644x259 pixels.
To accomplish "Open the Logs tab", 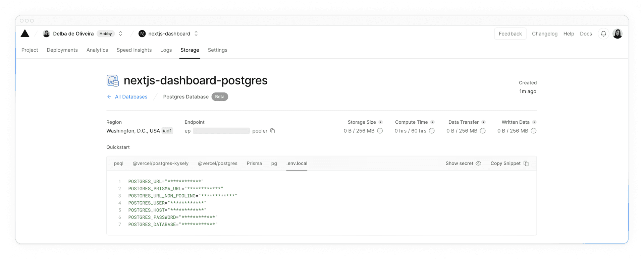I will click(x=166, y=50).
